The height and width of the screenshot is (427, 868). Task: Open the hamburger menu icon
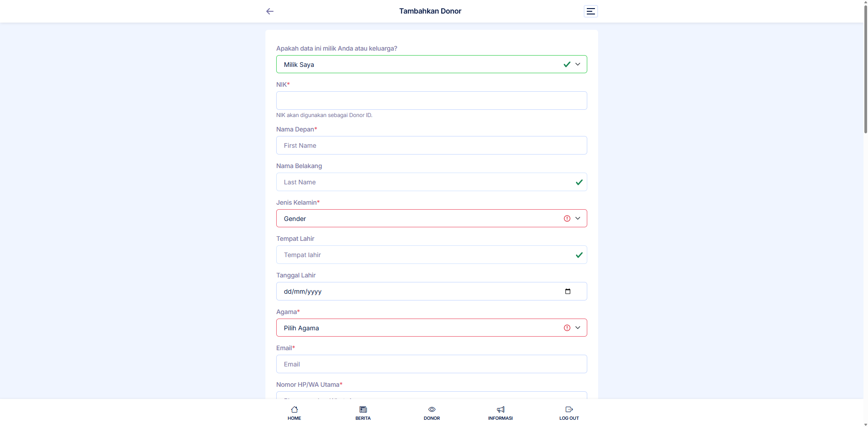pyautogui.click(x=590, y=11)
